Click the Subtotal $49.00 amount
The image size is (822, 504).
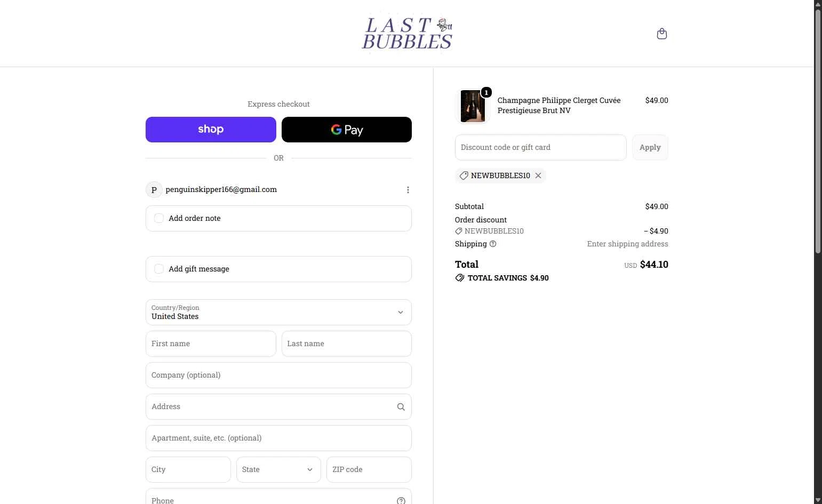[657, 206]
